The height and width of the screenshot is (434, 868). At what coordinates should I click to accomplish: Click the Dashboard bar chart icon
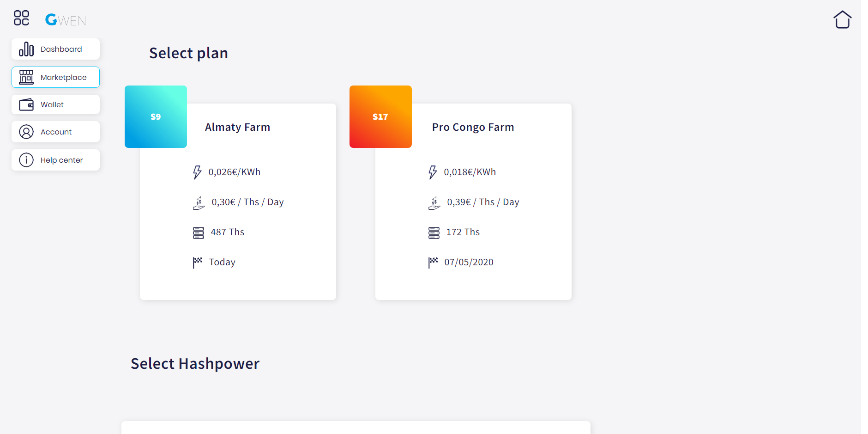[x=26, y=49]
